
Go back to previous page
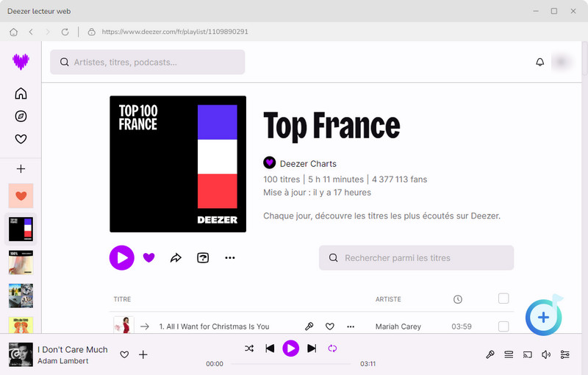click(x=31, y=32)
